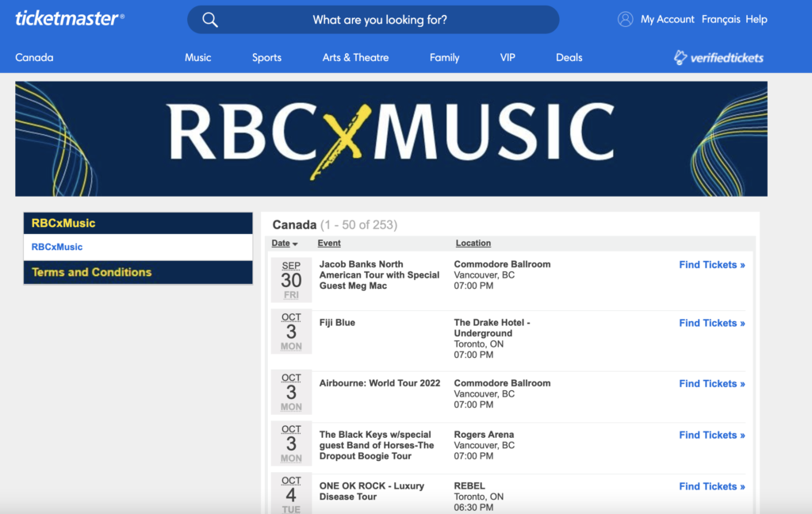
Task: Open the Help link
Action: [x=756, y=19]
